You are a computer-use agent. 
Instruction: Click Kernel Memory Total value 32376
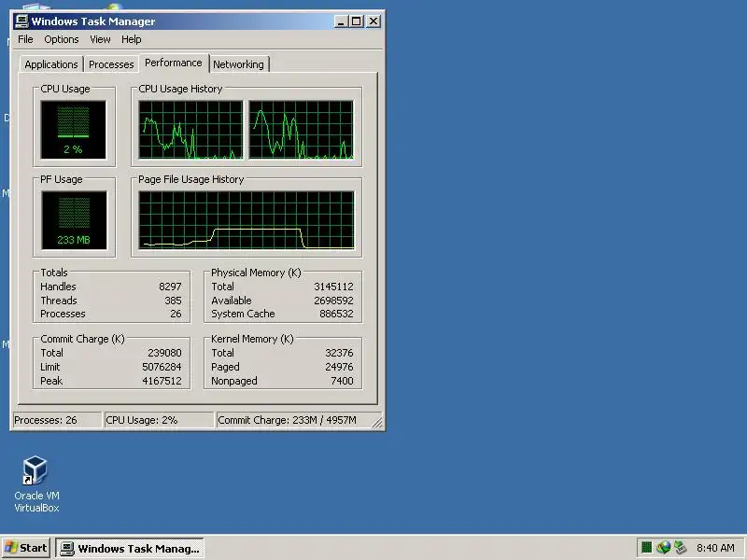[x=339, y=353]
